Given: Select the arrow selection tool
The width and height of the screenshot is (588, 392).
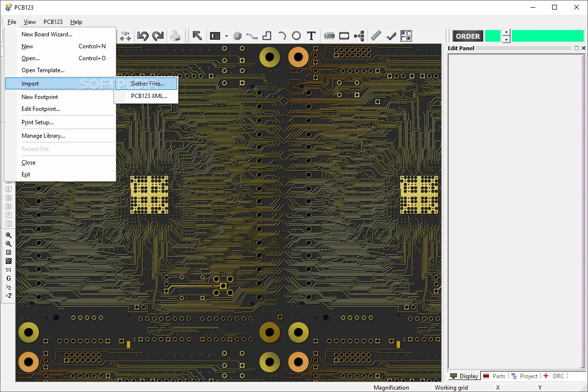Looking at the screenshot, I should click(197, 35).
